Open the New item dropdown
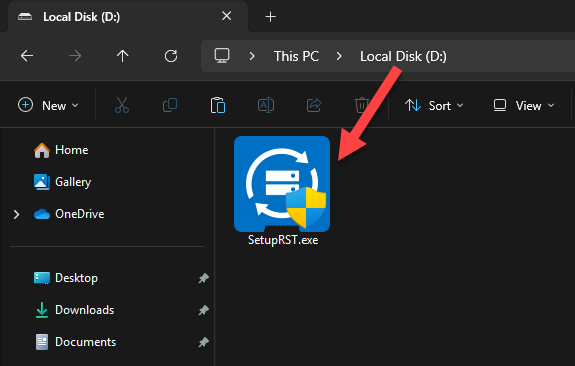Screen dimensions: 575x366 48,105
